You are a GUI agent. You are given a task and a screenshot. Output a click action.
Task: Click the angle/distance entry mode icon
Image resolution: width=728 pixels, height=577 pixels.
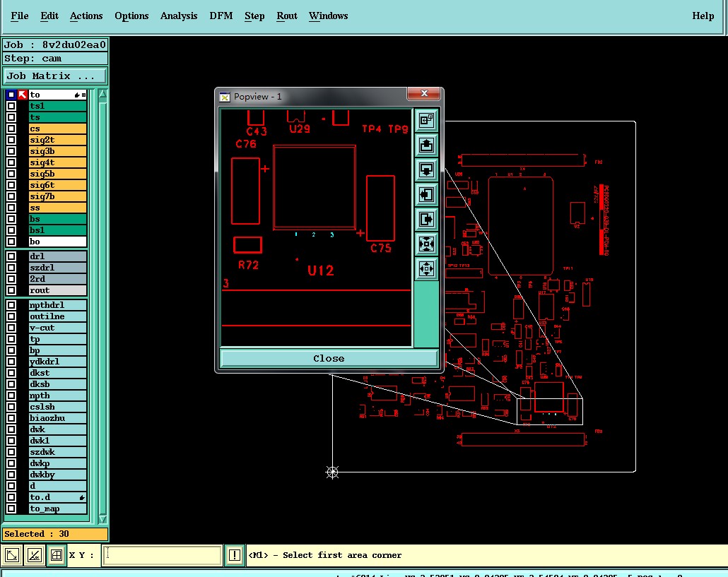click(x=35, y=554)
